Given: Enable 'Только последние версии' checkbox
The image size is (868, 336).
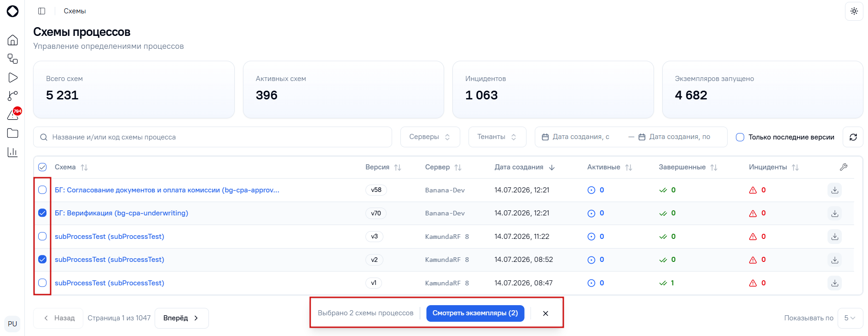Looking at the screenshot, I should pos(740,137).
